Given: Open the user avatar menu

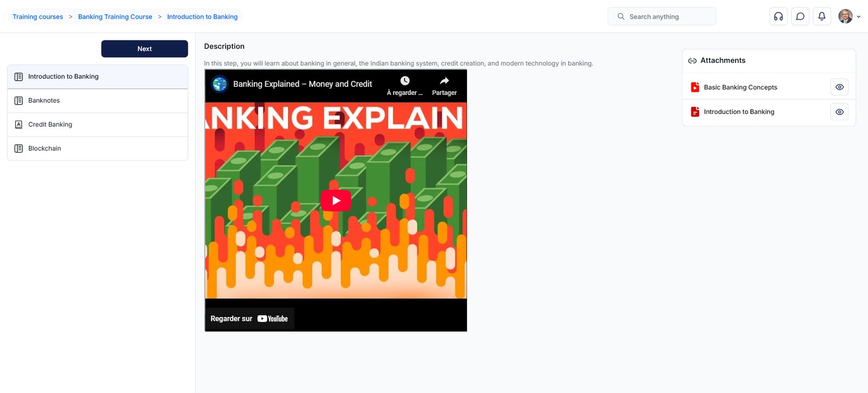Looking at the screenshot, I should [x=845, y=16].
